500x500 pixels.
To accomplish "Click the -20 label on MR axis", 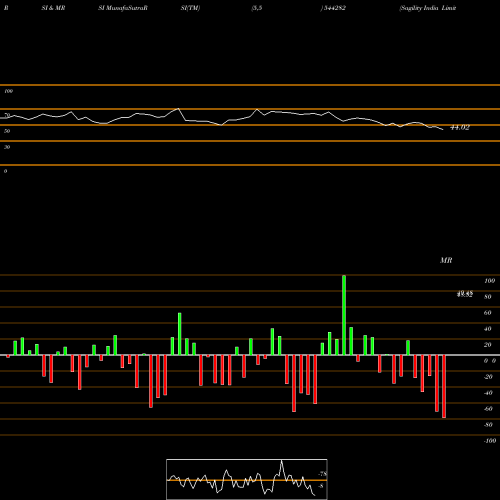I will 488,377.
